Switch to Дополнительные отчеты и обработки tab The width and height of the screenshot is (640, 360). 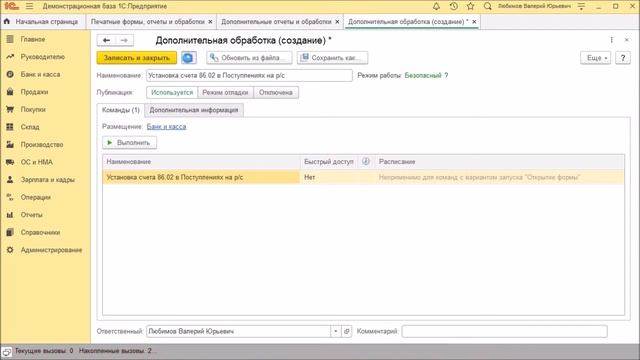(276, 22)
